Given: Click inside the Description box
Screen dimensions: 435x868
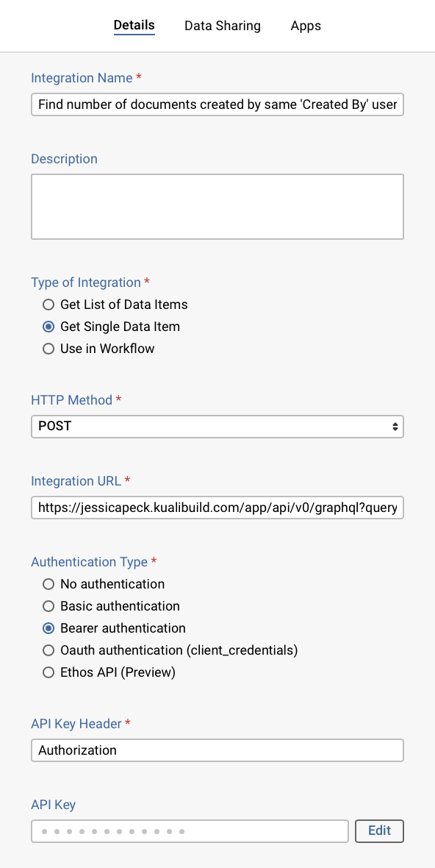Looking at the screenshot, I should click(x=217, y=206).
